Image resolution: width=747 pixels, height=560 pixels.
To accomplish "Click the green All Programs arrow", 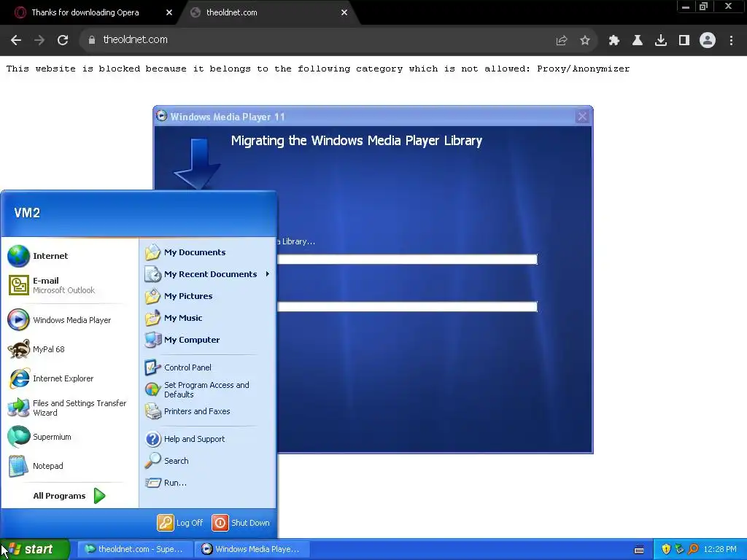I will 99,496.
